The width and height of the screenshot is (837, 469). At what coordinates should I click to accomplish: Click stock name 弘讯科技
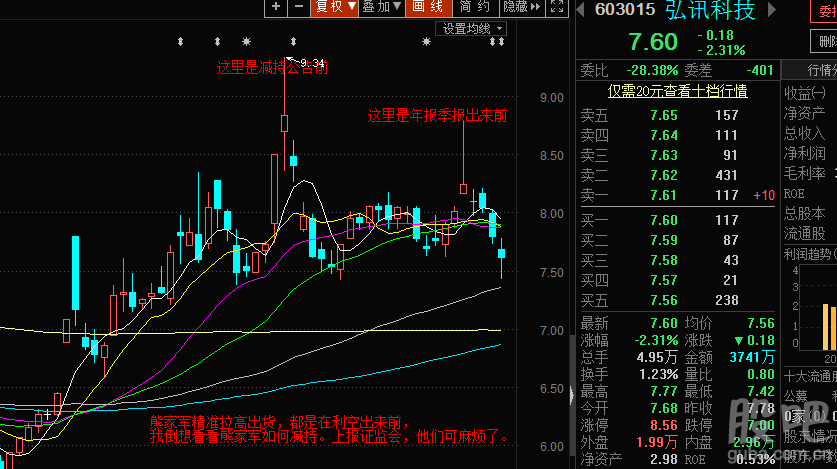[x=710, y=10]
